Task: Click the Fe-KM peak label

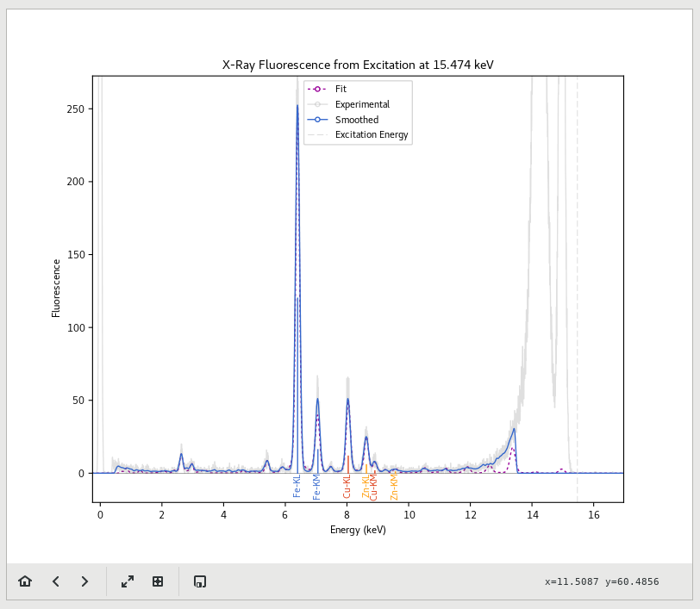Action: (x=316, y=486)
